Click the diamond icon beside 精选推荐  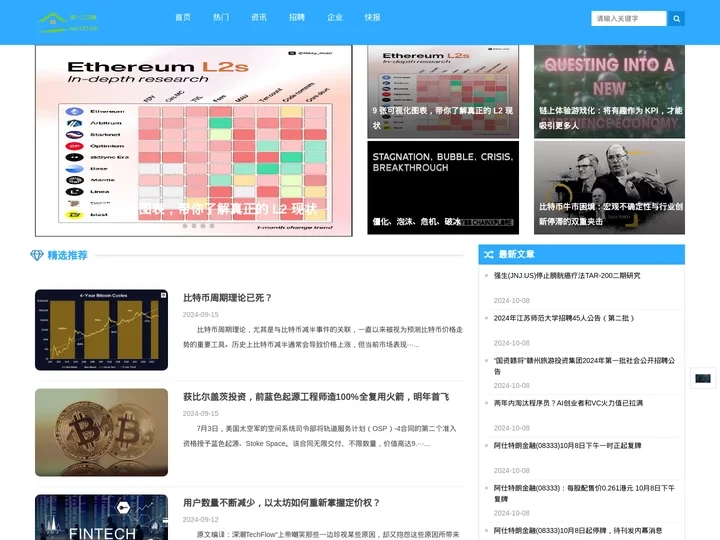click(37, 255)
